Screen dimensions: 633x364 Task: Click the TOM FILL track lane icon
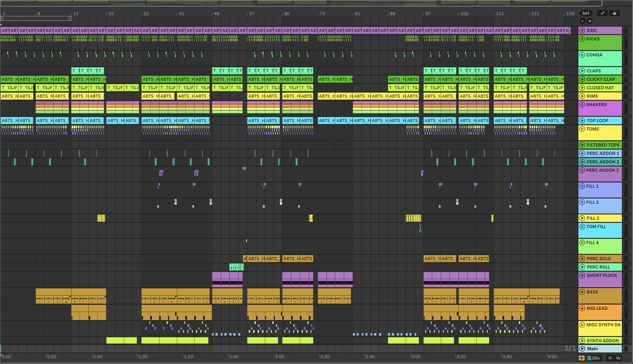pyautogui.click(x=582, y=226)
